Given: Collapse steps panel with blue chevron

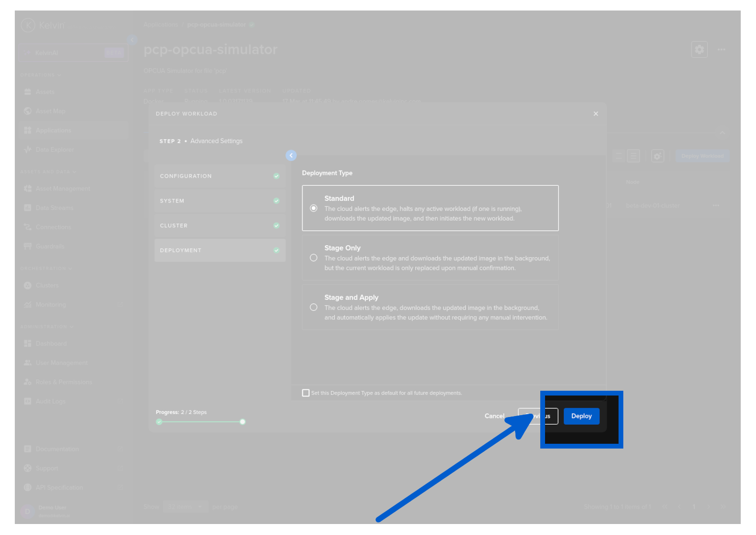Looking at the screenshot, I should click(x=291, y=155).
